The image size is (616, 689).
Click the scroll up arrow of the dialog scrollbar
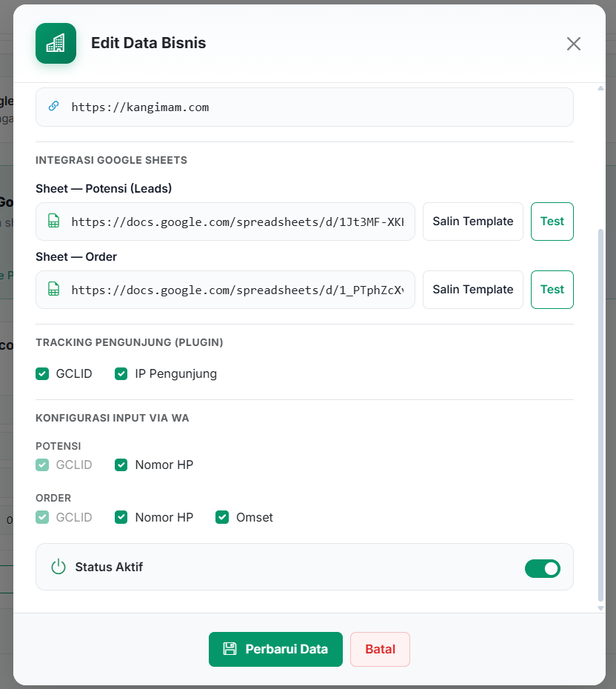(600, 88)
